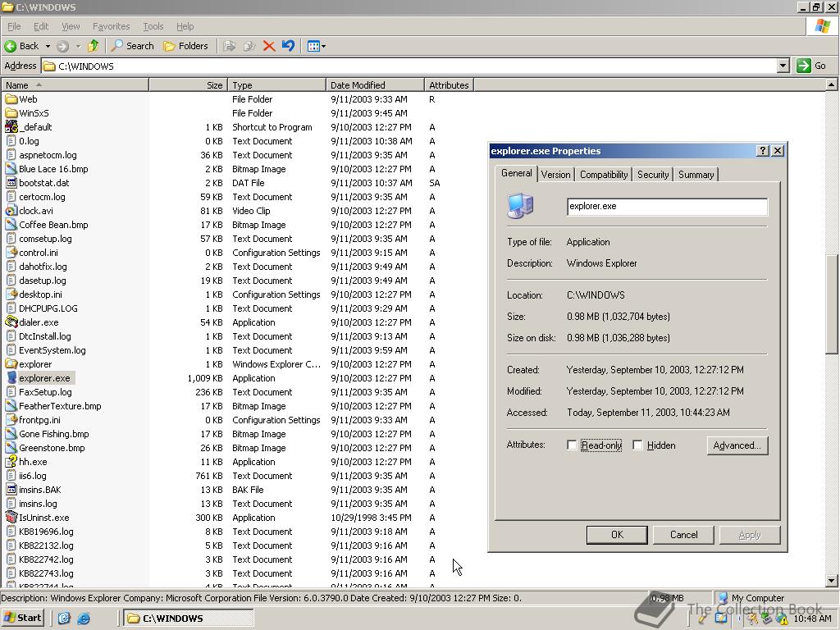Select the WinSxS folder icon
Screen dimensions: 840x630
click(11, 113)
